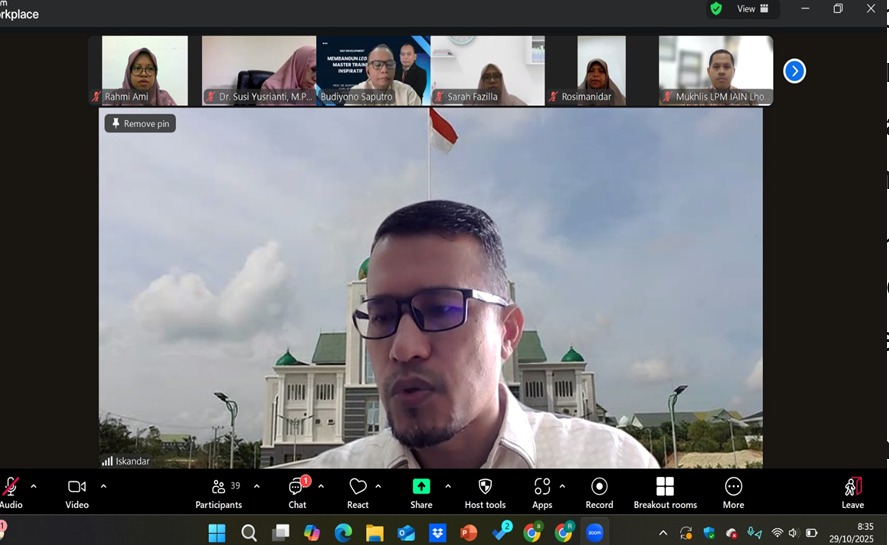Screen dimensions: 889x545
Task: Open the View layout menu
Action: tap(753, 9)
